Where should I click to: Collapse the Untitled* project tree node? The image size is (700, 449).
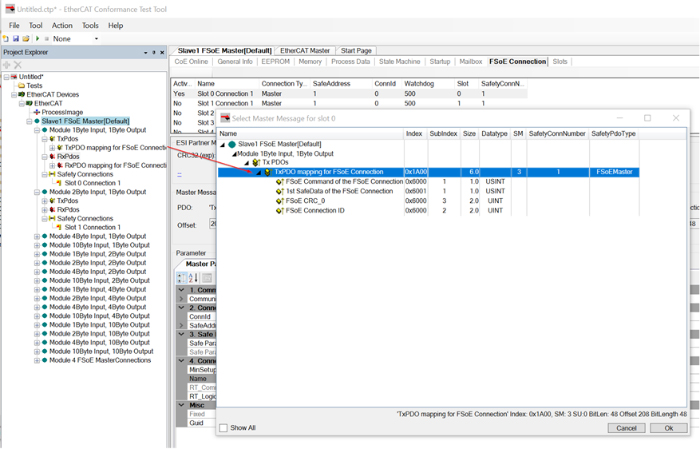pyautogui.click(x=6, y=77)
